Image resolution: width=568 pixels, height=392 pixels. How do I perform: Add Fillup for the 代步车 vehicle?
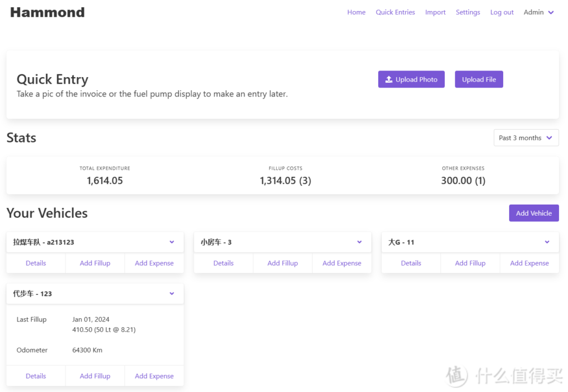(95, 376)
